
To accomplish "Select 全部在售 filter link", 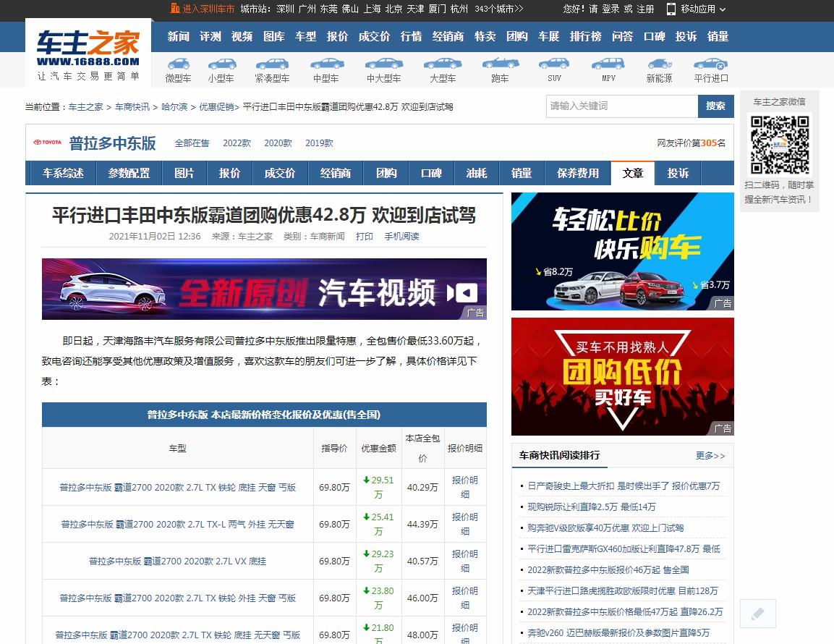I will coord(192,143).
